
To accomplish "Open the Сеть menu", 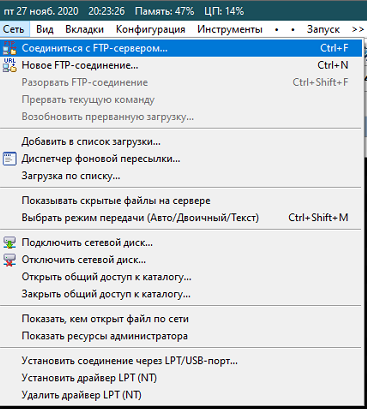I will pyautogui.click(x=14, y=29).
